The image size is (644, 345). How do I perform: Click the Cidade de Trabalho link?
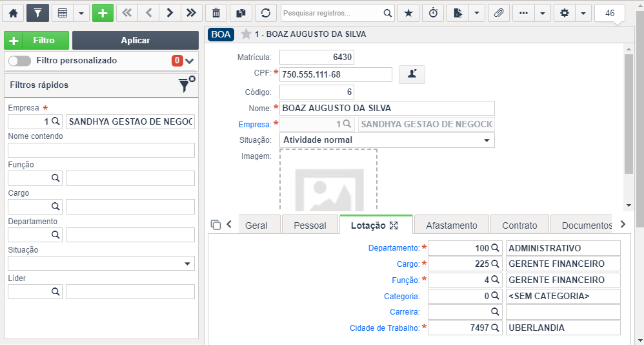[385, 328]
